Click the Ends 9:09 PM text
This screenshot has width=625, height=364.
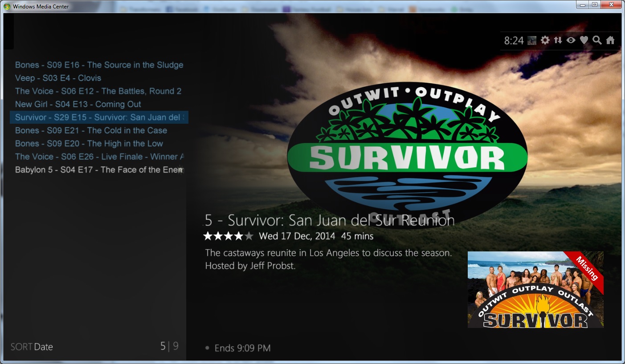tap(242, 348)
